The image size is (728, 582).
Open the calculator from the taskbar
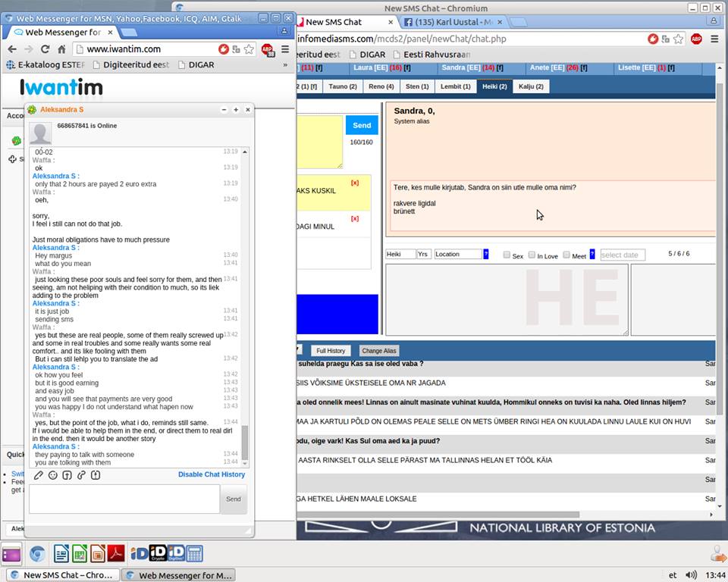[x=195, y=553]
